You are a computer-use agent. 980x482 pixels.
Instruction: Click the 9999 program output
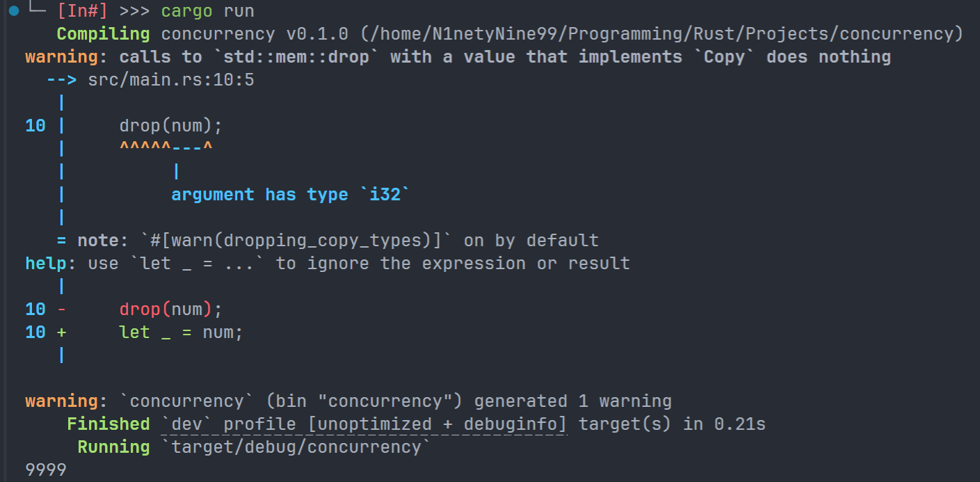[46, 470]
